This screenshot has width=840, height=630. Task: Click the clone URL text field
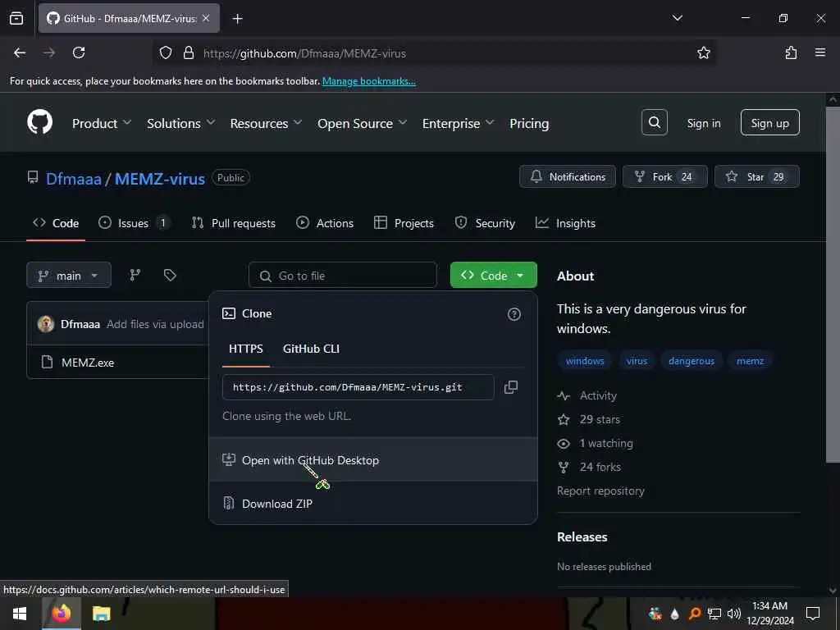[358, 387]
